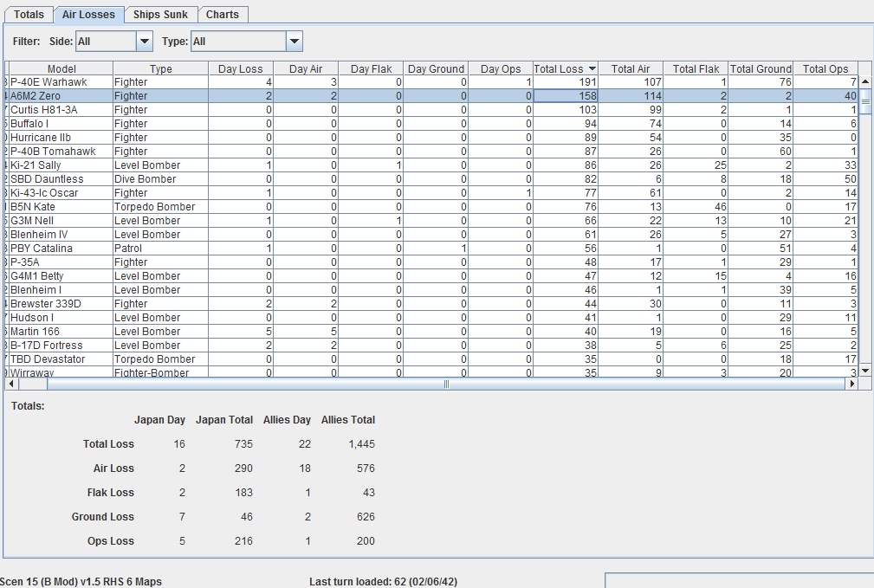Click the horizontal scrollbar thumb
This screenshot has width=874, height=588.
click(x=446, y=384)
